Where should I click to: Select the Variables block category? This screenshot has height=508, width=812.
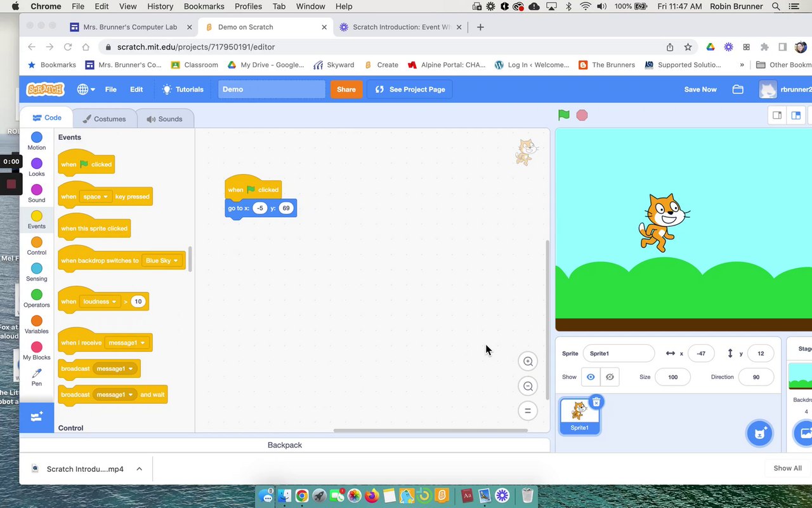tap(37, 325)
